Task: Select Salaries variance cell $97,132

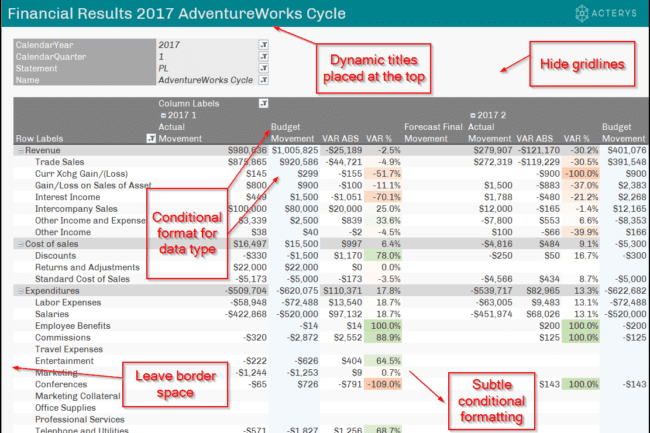Action: (345, 314)
